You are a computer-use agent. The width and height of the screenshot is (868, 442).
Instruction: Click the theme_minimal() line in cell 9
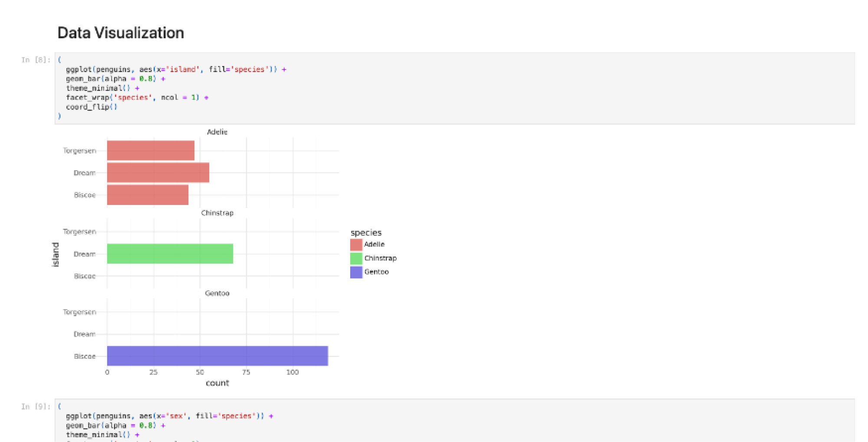102,435
